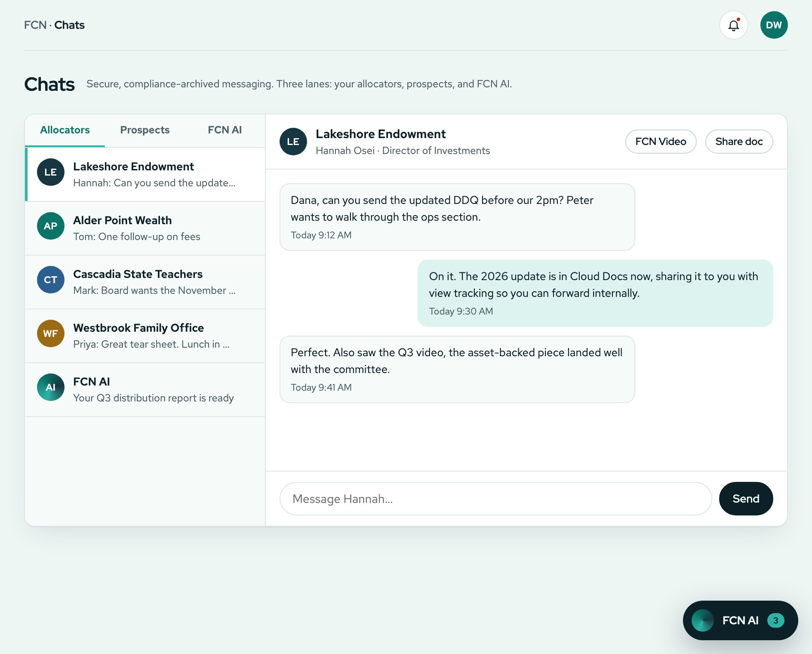This screenshot has height=654, width=812.
Task: Click the WF avatar for Westbrook Family Office
Action: (51, 333)
